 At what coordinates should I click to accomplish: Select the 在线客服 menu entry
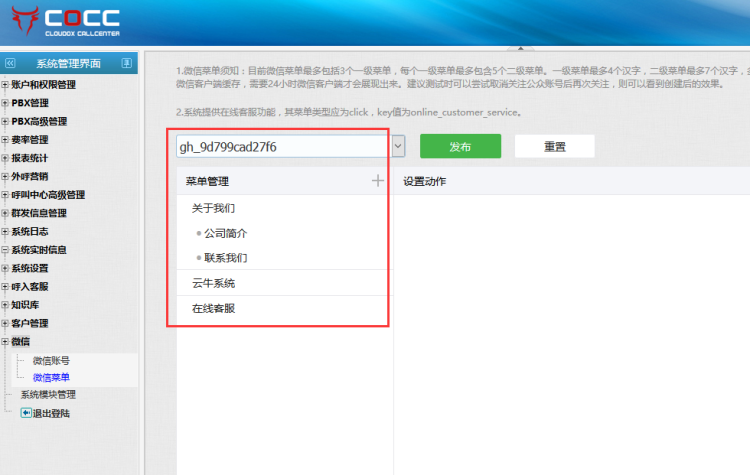coord(213,308)
